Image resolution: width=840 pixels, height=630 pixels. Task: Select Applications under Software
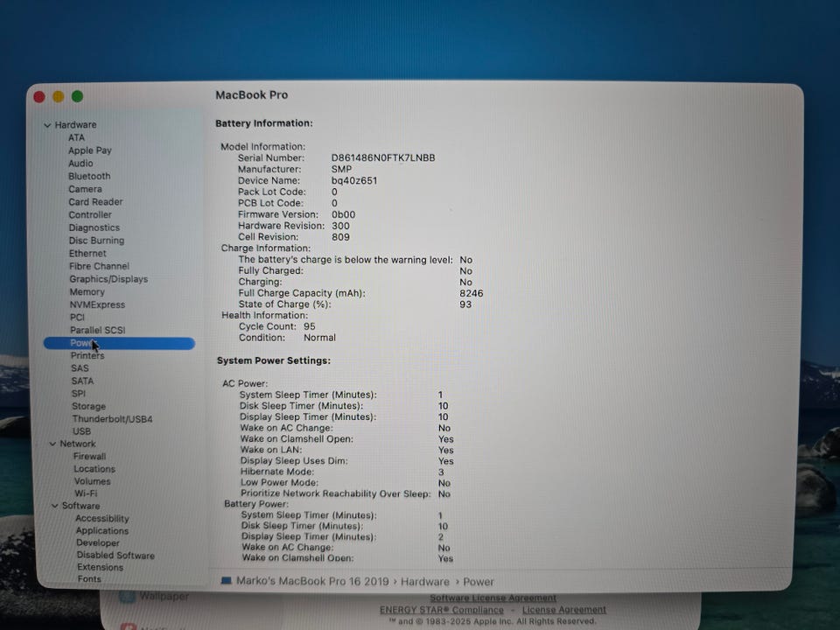point(101,531)
